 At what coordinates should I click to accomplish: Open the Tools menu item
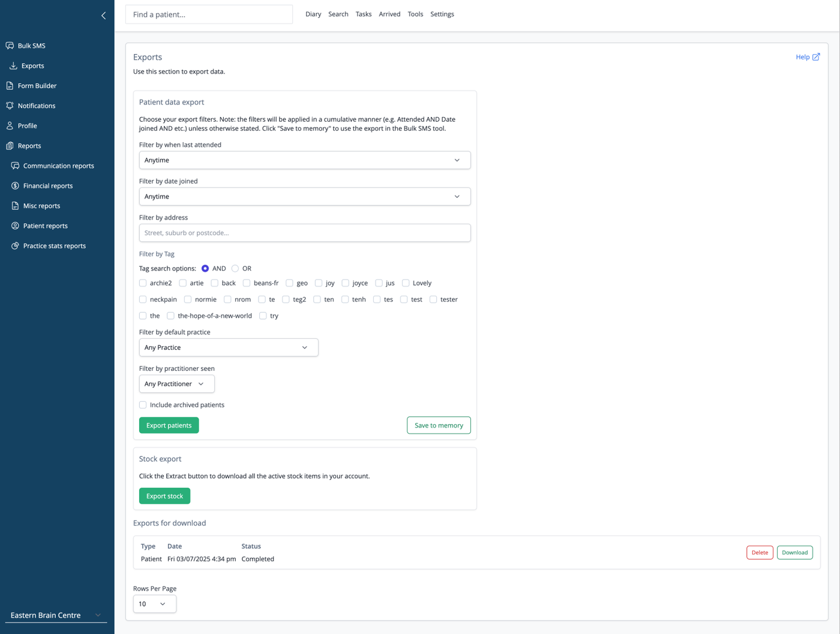[415, 14]
